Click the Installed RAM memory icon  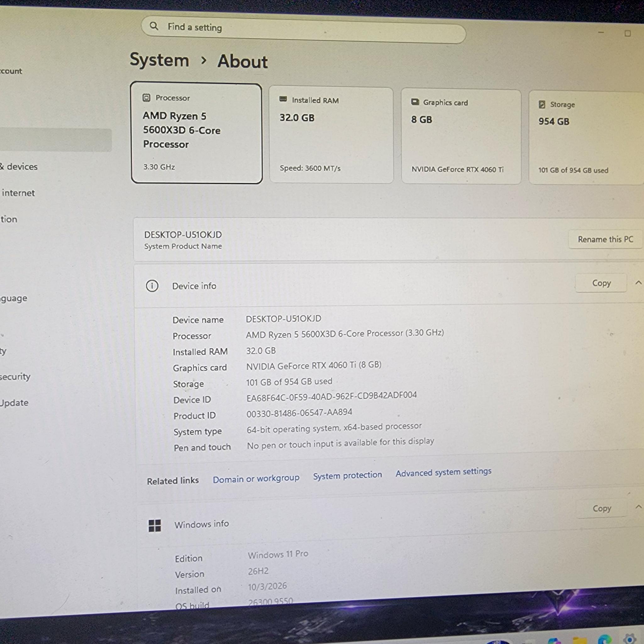pyautogui.click(x=283, y=99)
